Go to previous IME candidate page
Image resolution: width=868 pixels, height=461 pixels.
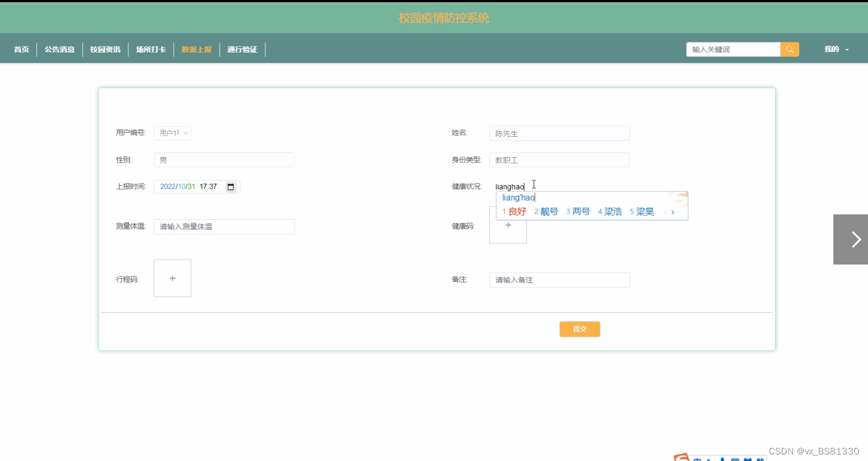coord(665,212)
